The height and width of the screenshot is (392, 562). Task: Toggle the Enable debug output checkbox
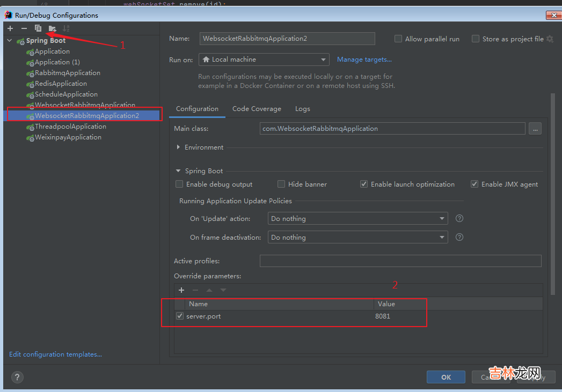tap(179, 184)
